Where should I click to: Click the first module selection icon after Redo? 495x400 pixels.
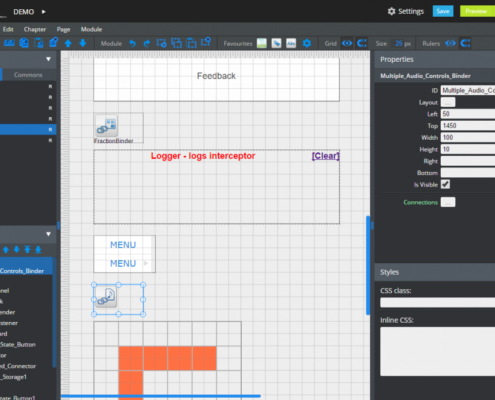tap(162, 43)
